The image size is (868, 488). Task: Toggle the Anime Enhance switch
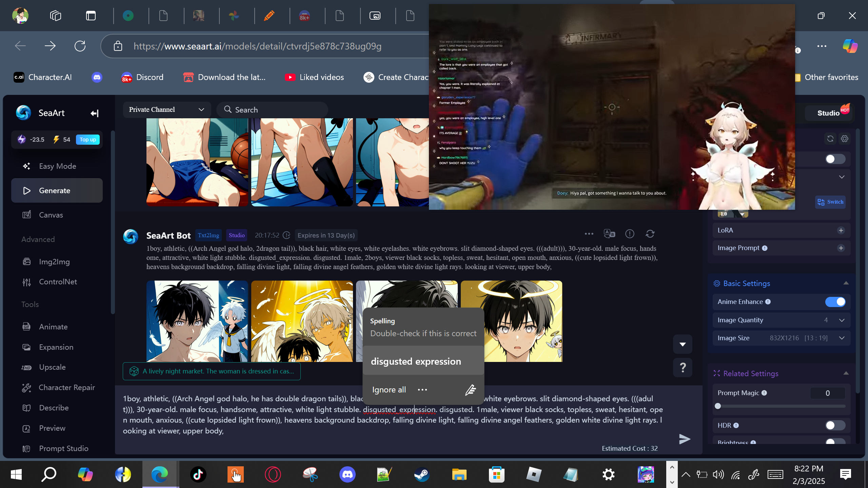pos(835,302)
